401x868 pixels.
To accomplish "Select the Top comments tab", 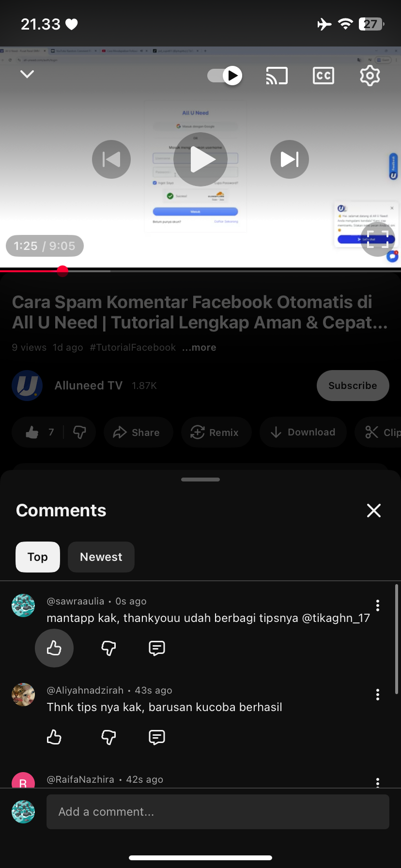I will click(x=38, y=557).
